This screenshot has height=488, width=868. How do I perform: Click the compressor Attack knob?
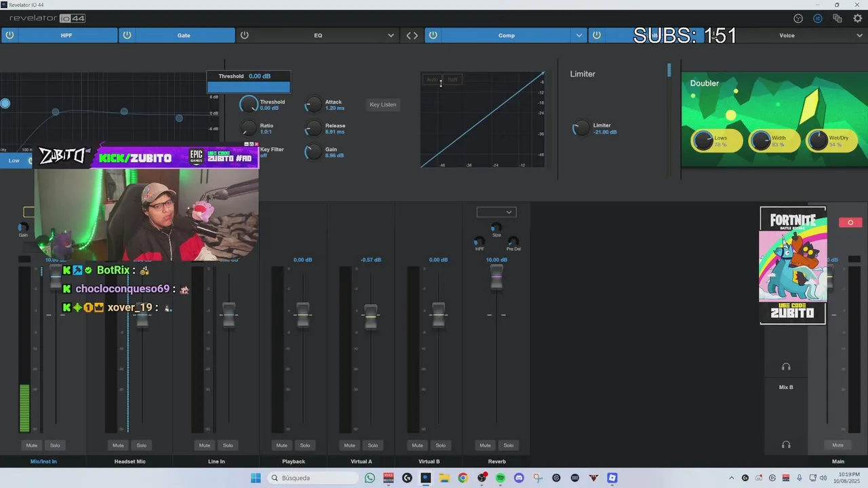(313, 105)
